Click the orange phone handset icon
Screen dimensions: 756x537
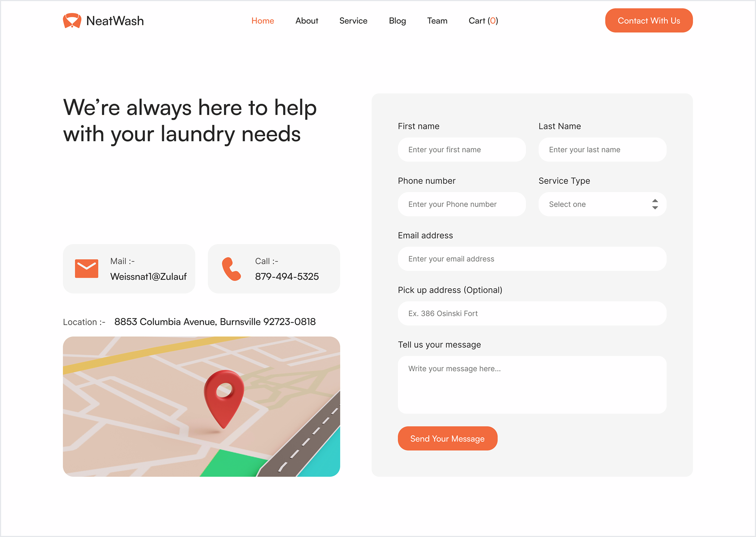click(231, 269)
